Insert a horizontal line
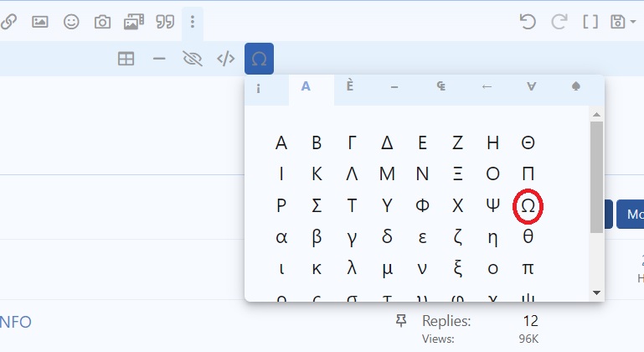 point(159,59)
